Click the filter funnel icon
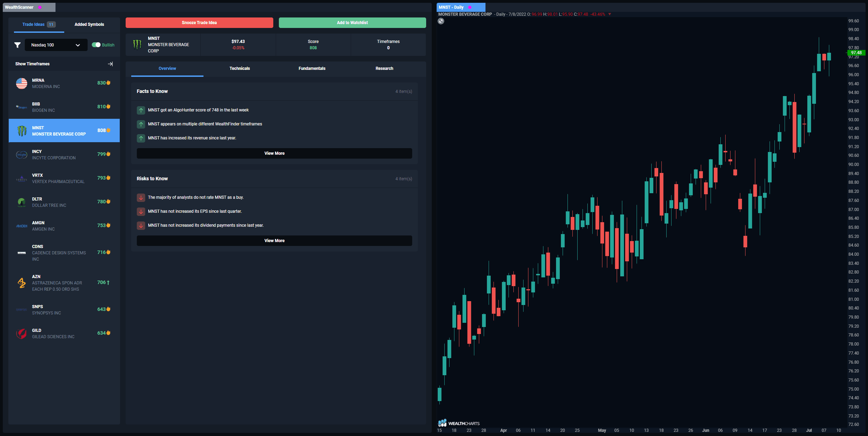 coord(17,45)
